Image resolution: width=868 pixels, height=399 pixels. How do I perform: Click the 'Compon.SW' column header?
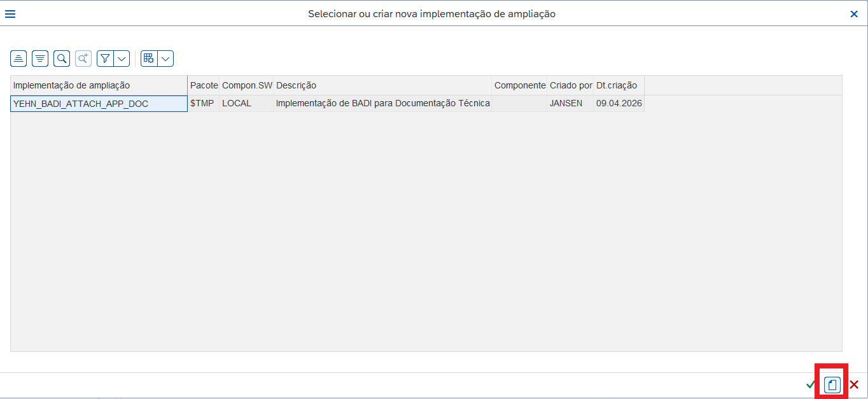(247, 85)
